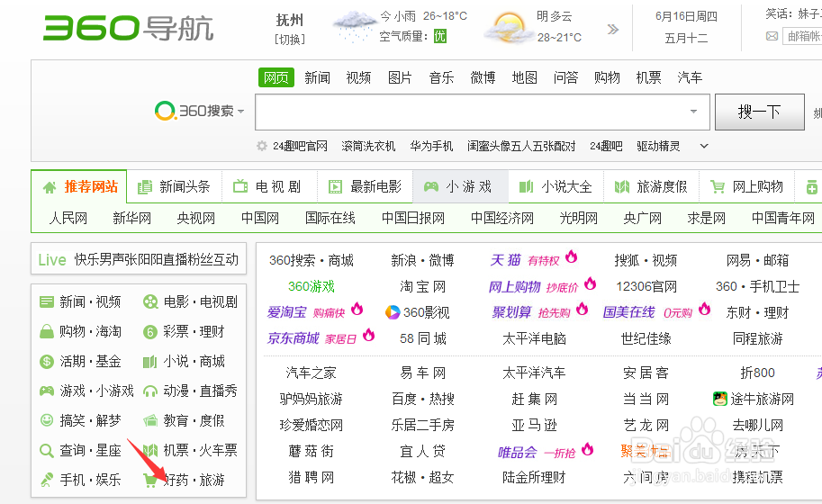822x504 pixels.
Task: Click the 查询·星座 magnifier icon
Action: coord(47,450)
